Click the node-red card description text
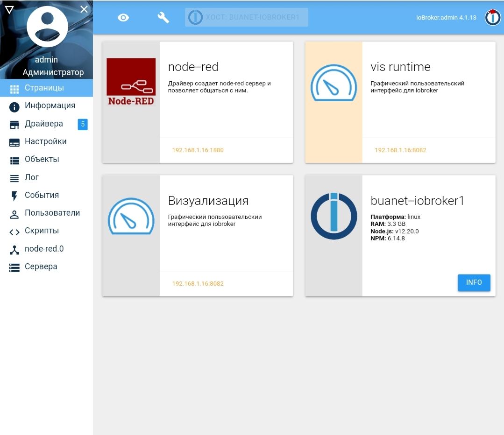The height and width of the screenshot is (435, 504). pos(219,87)
